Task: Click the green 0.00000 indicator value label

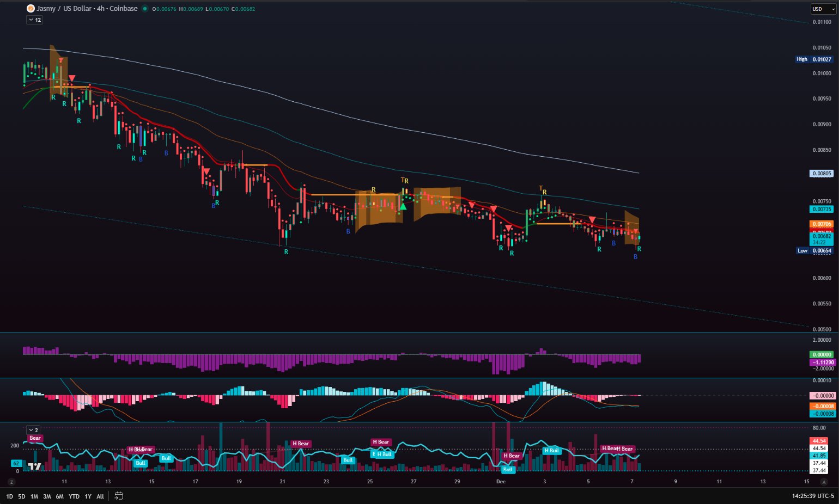Action: click(x=822, y=354)
